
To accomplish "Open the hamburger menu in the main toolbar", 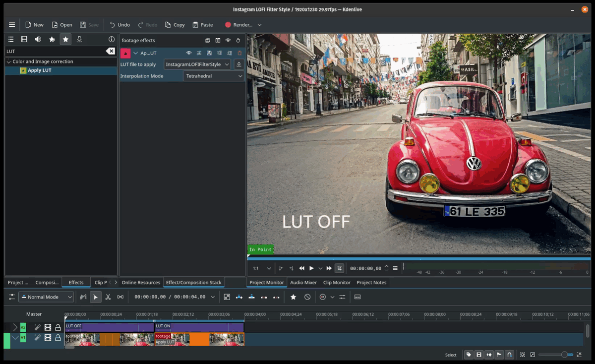I will (12, 25).
